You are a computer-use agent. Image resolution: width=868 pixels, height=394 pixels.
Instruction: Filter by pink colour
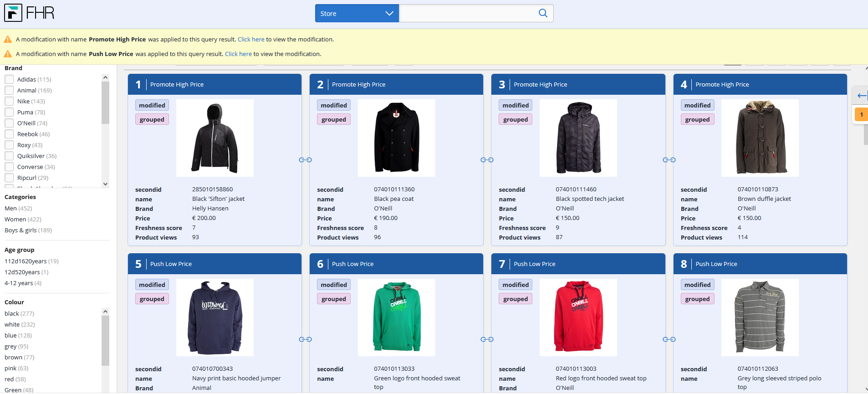tap(16, 368)
